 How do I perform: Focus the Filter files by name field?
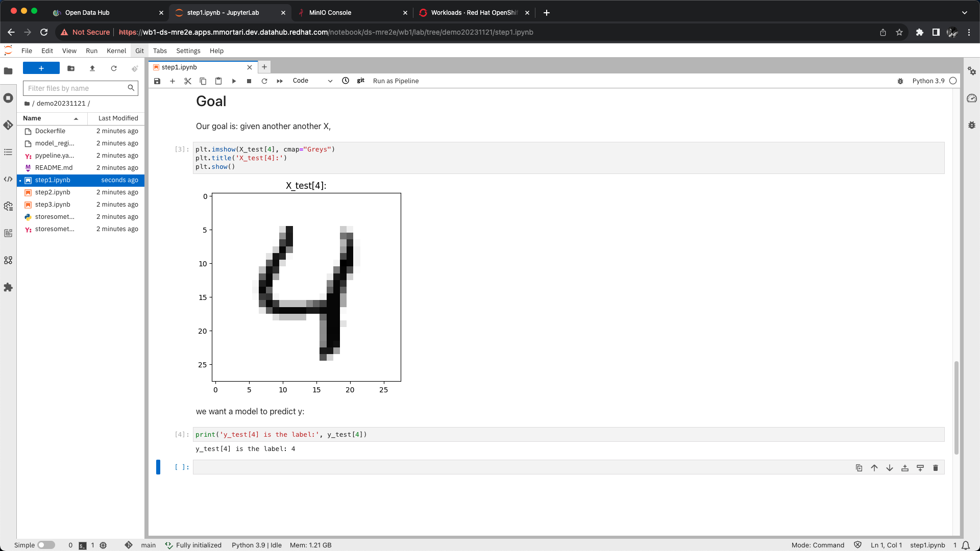click(x=76, y=88)
